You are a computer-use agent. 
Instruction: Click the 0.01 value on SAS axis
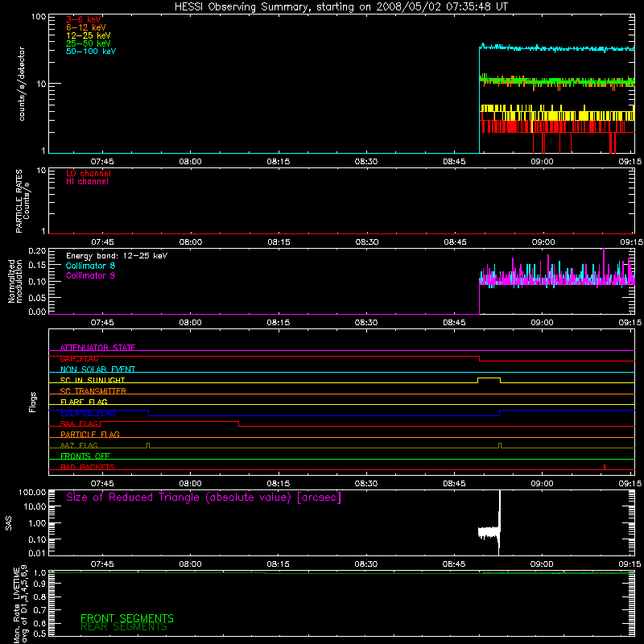coord(37,553)
